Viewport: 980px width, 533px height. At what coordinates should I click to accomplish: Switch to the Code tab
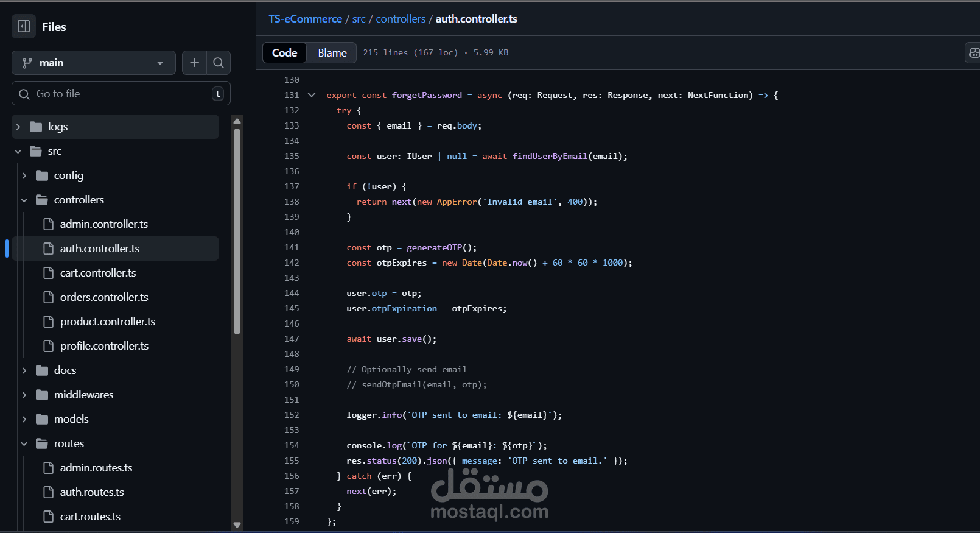tap(285, 53)
